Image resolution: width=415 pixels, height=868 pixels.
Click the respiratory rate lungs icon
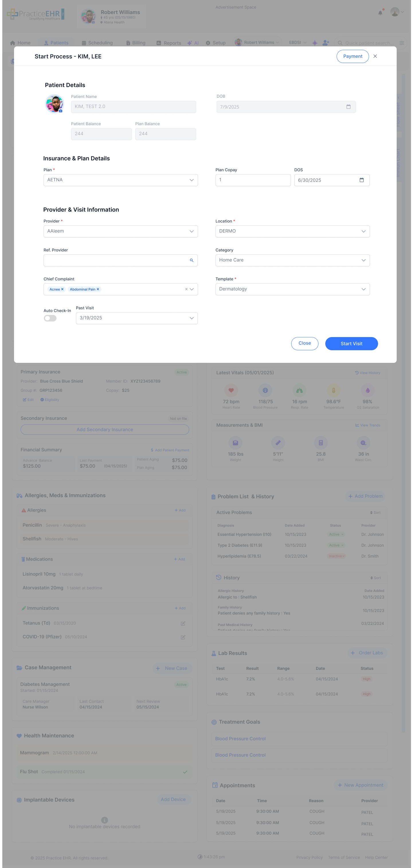[299, 390]
